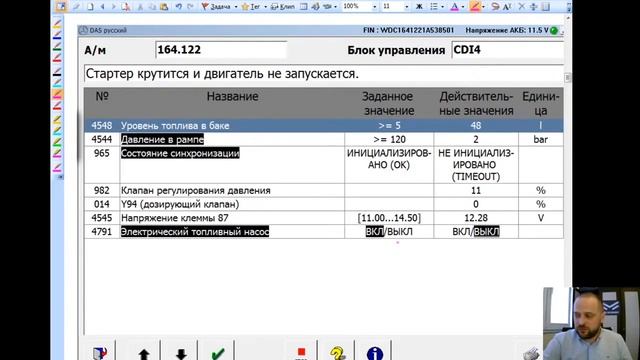Select row 4548 Уровень топлива в баке
This screenshot has height=360, width=640.
point(324,126)
